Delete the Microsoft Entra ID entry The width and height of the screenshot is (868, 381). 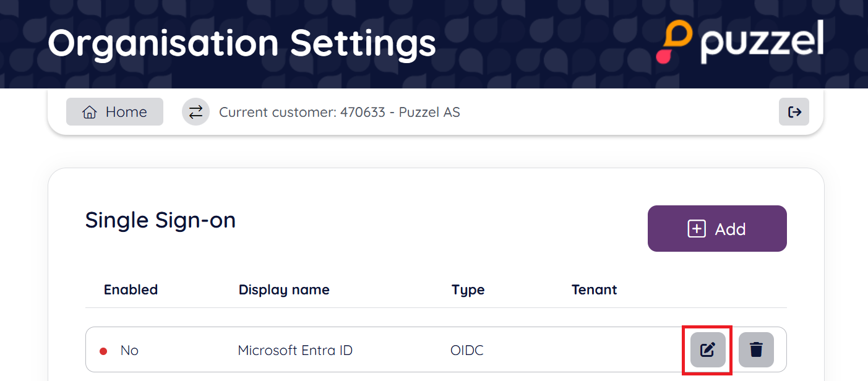click(x=756, y=349)
